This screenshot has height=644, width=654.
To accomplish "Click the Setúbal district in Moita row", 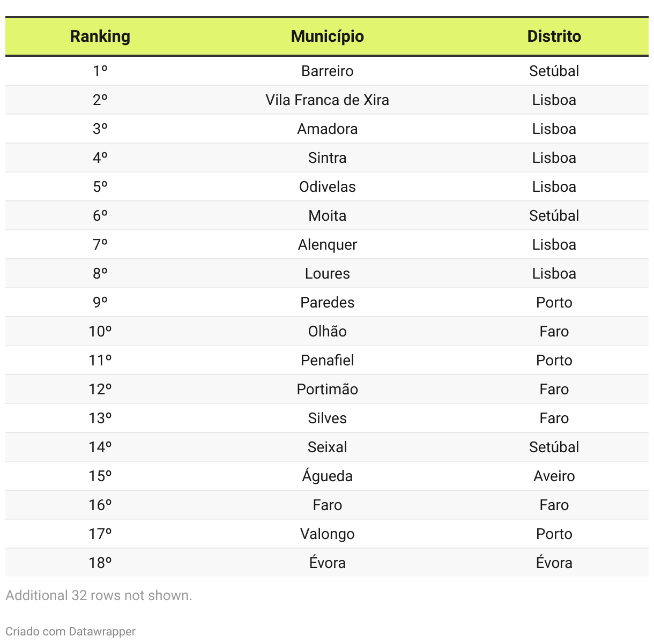I will (554, 216).
